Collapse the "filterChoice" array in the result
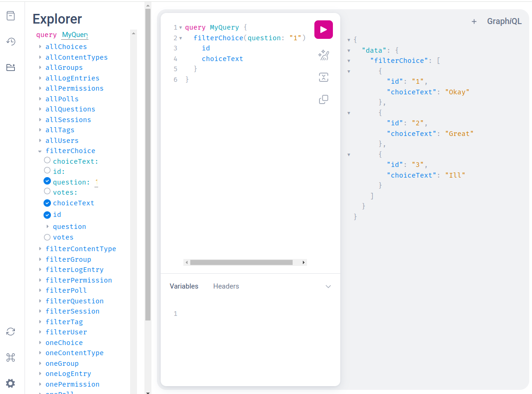Image resolution: width=532 pixels, height=394 pixels. (x=349, y=61)
